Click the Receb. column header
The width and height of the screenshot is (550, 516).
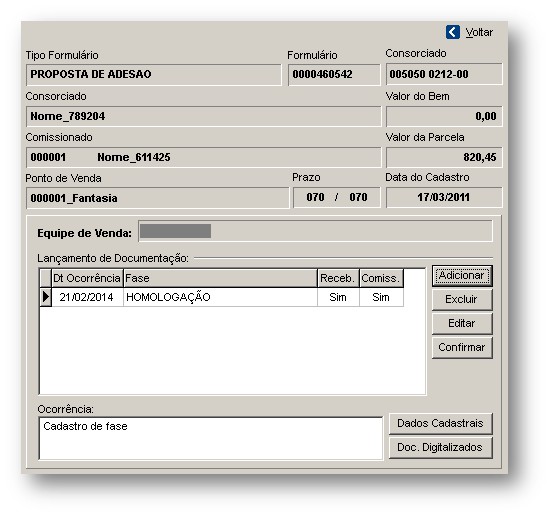[338, 279]
